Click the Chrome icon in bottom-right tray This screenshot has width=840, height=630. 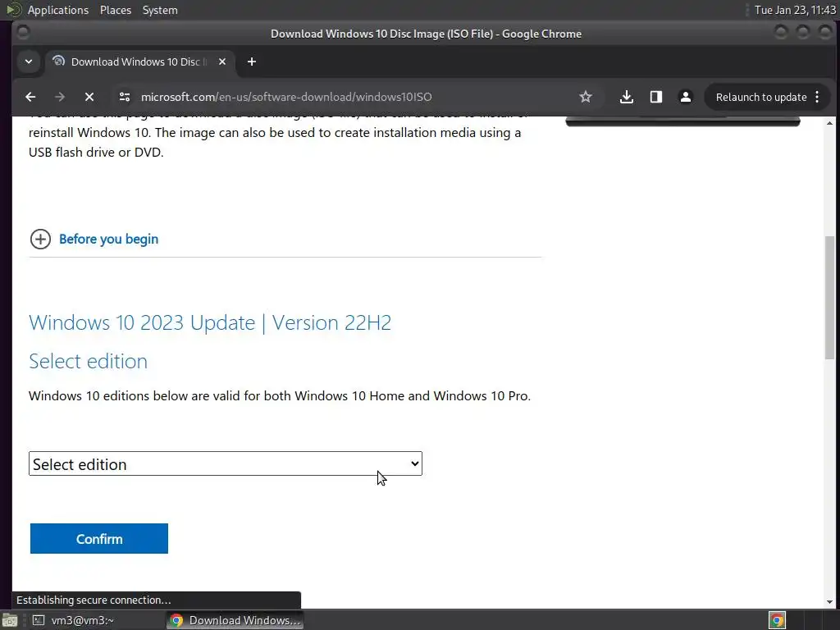point(778,620)
